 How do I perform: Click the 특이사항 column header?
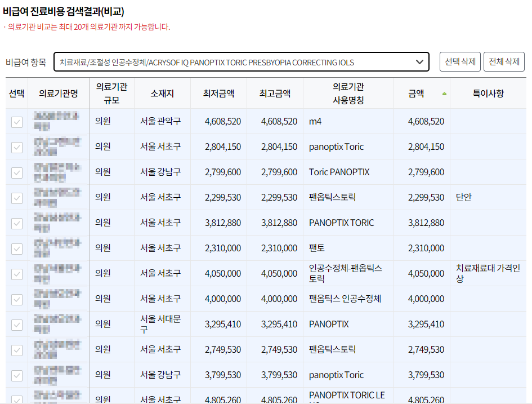[x=488, y=94]
